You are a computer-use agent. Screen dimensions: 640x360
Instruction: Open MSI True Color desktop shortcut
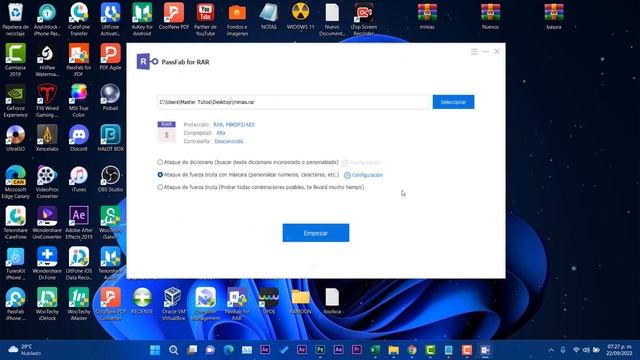(79, 101)
